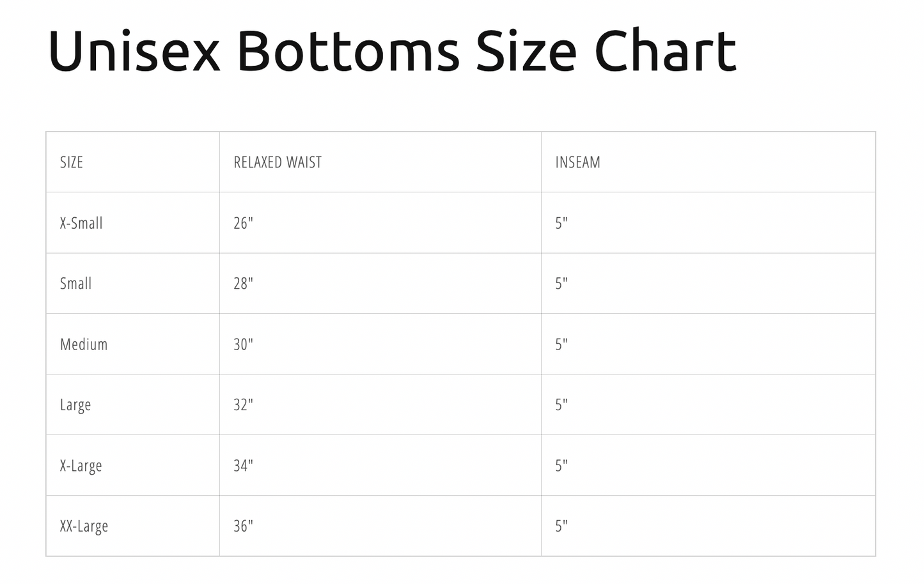The height and width of the screenshot is (584, 924).
Task: Select the 28" waist measurement
Action: point(243,284)
